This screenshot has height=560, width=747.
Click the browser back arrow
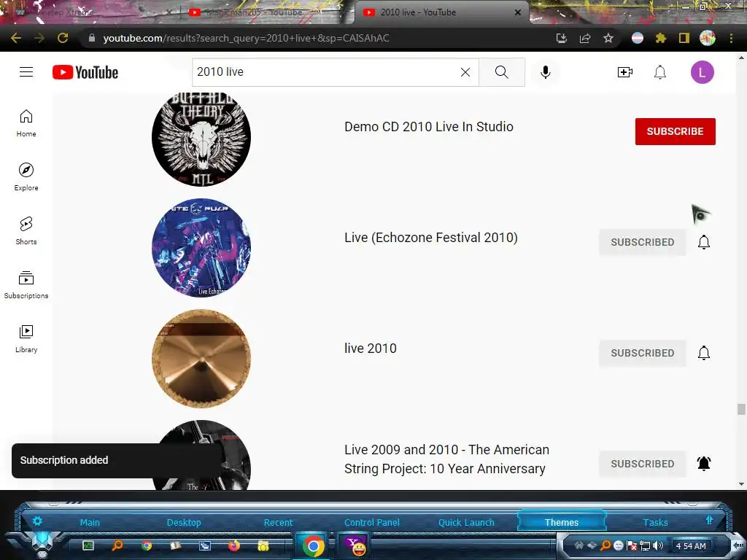16,38
